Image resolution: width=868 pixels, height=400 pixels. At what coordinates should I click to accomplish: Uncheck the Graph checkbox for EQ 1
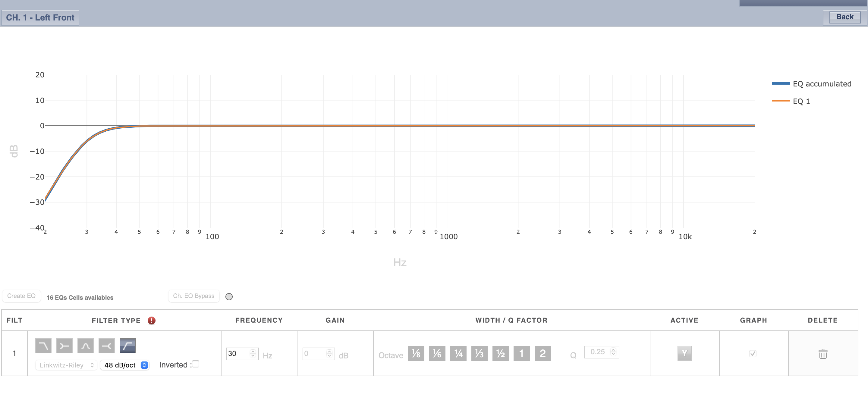coord(753,353)
